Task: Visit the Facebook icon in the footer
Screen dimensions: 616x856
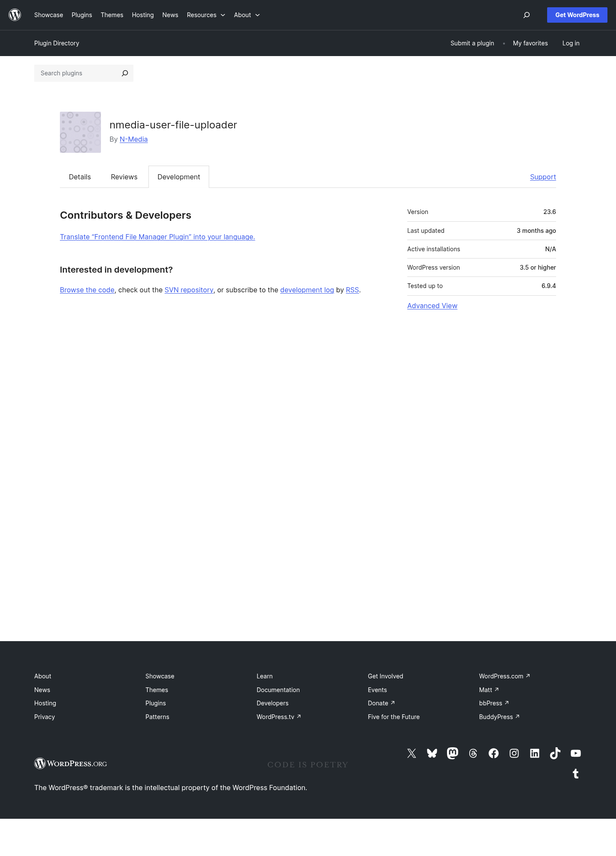Action: [x=494, y=753]
